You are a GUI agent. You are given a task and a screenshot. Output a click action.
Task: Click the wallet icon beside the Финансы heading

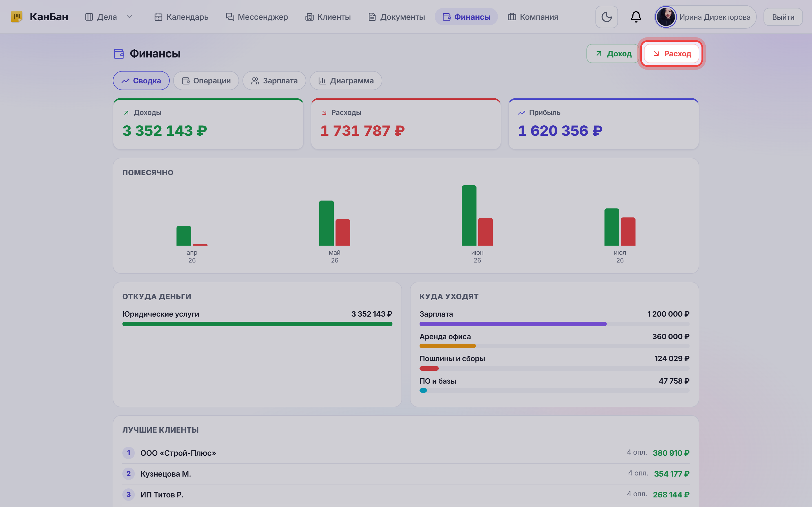pos(119,54)
